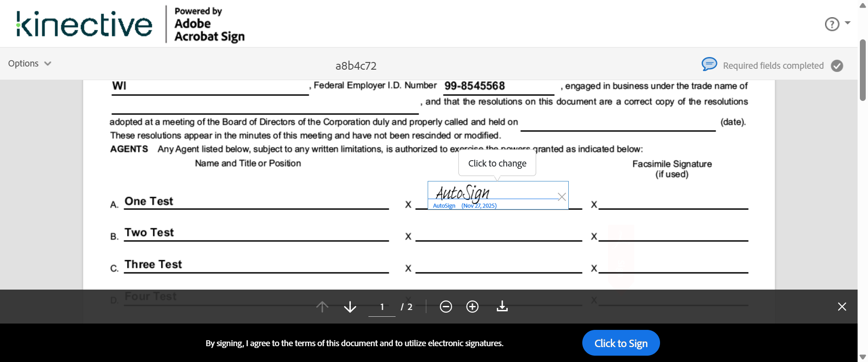Click the AutoSign signature field

pos(498,195)
